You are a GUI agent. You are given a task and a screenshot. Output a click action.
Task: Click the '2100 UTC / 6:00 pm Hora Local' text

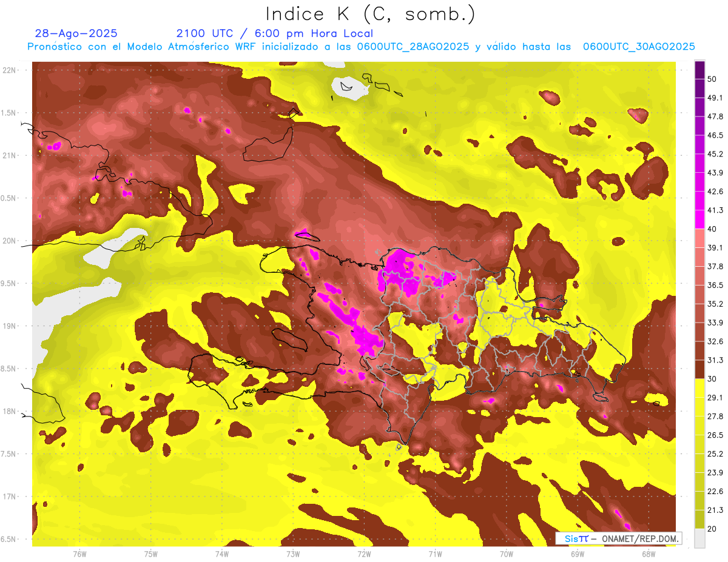275,33
